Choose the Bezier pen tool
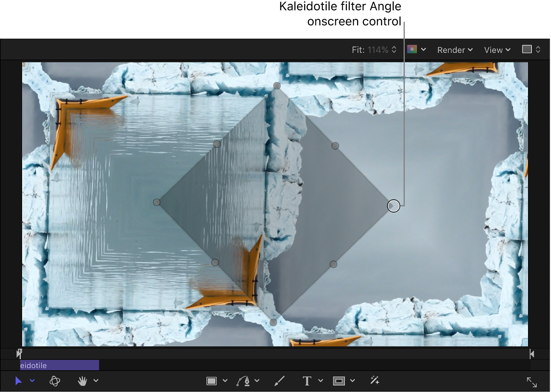The image size is (551, 392). pos(243,381)
